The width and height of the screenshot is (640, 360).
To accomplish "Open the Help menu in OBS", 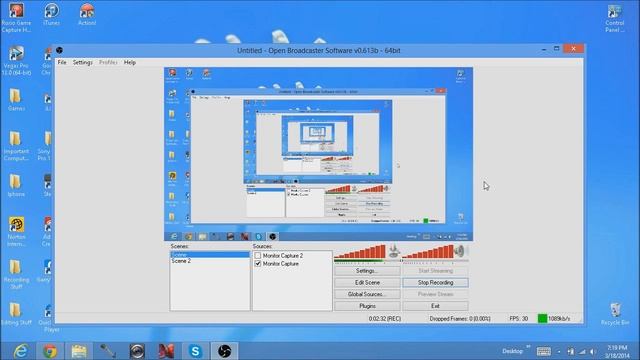I will tap(130, 62).
